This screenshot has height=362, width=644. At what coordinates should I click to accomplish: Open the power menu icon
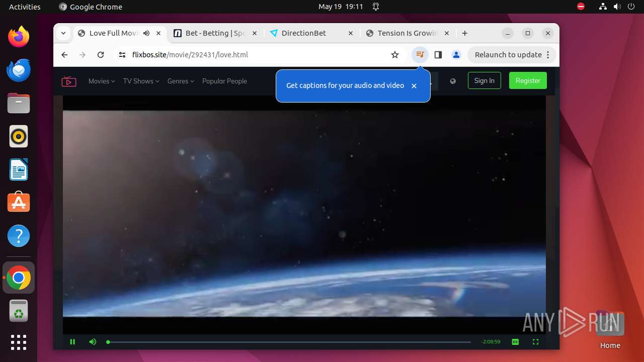coord(631,7)
